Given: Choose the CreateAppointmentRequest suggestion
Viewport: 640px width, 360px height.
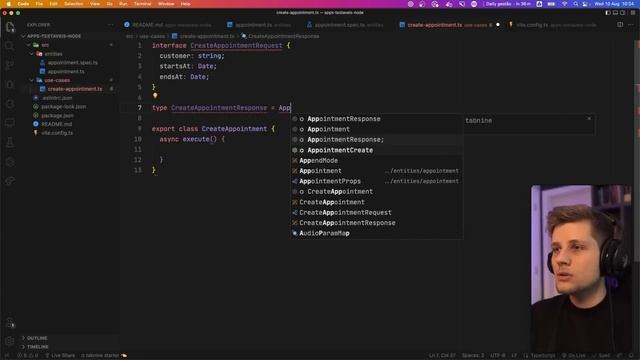Looking at the screenshot, I should click(376, 213).
